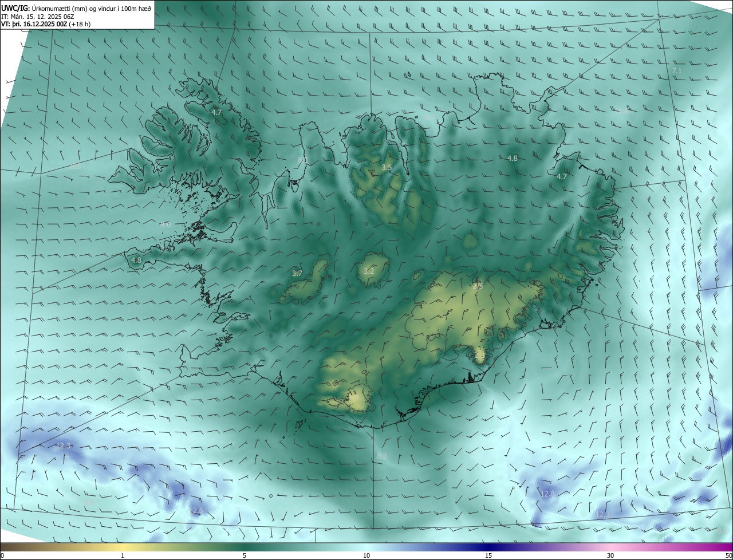
Task: Click the 2.5 value on Vatnajökull glacier
Action: click(x=478, y=285)
